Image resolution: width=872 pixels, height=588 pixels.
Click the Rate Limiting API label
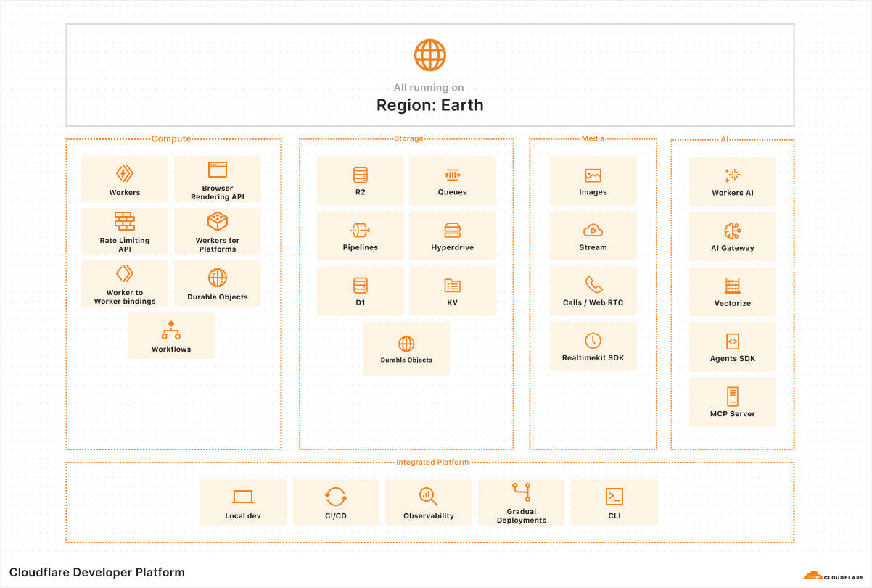[125, 245]
